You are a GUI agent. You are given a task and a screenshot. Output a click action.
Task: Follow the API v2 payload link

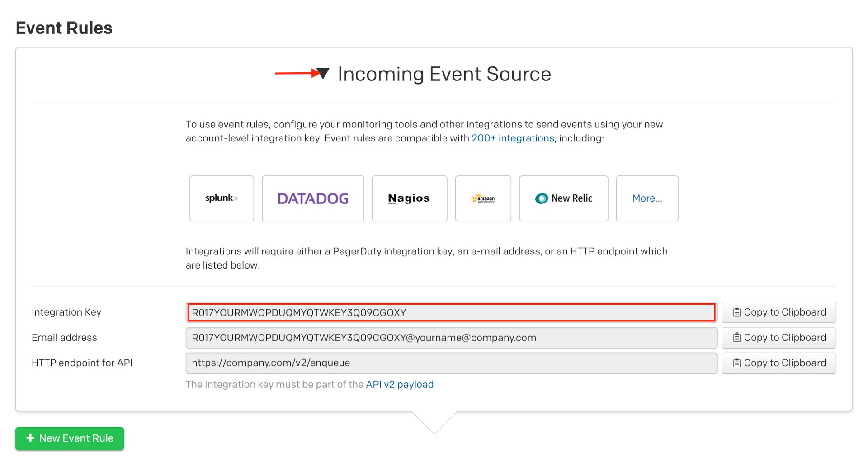[x=399, y=385]
